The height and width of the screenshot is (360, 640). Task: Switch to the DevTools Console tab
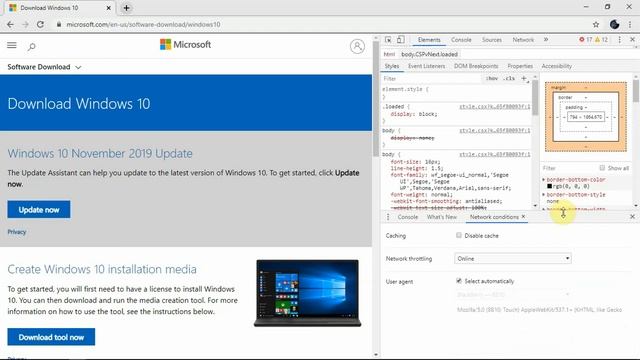pos(461,40)
